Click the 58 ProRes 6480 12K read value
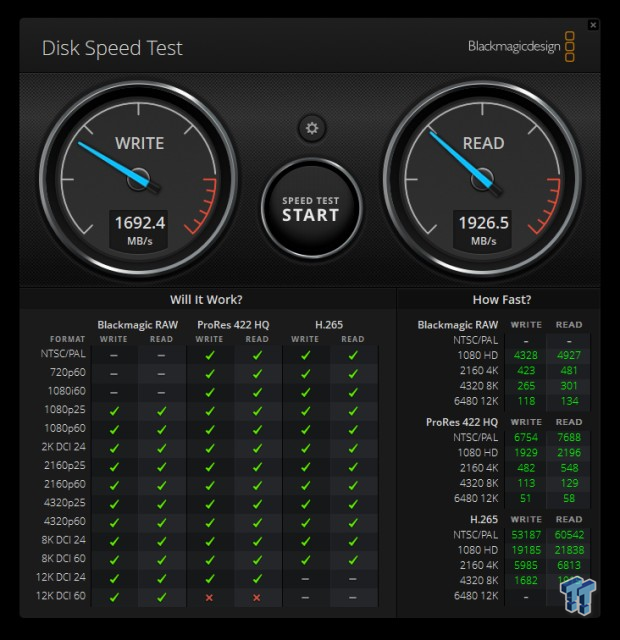 click(569, 498)
